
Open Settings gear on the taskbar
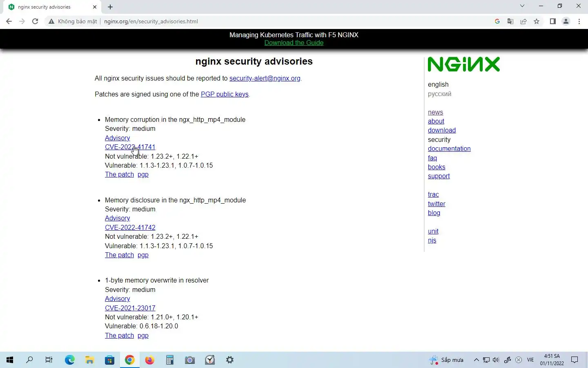click(230, 360)
